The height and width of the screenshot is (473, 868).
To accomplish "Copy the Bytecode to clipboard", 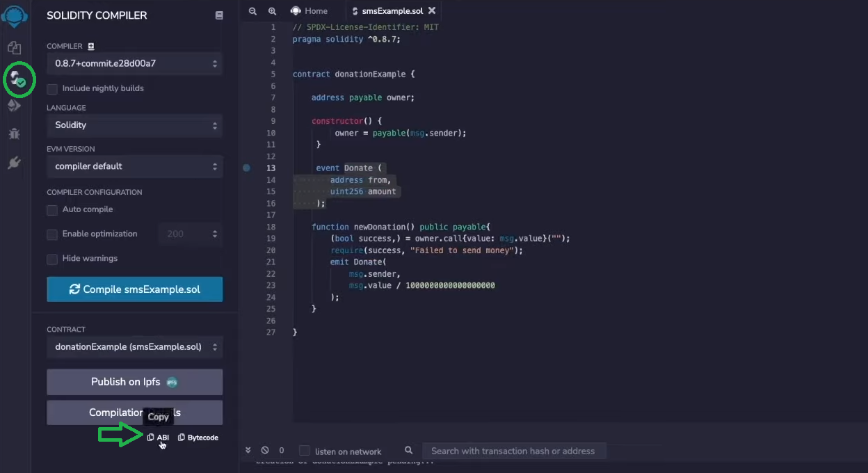I will click(198, 438).
